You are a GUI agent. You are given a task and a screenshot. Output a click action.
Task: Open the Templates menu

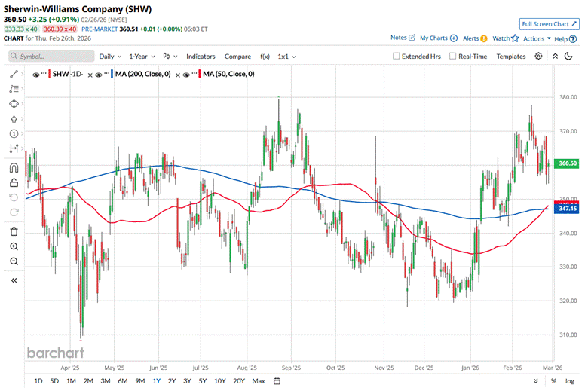pos(511,57)
